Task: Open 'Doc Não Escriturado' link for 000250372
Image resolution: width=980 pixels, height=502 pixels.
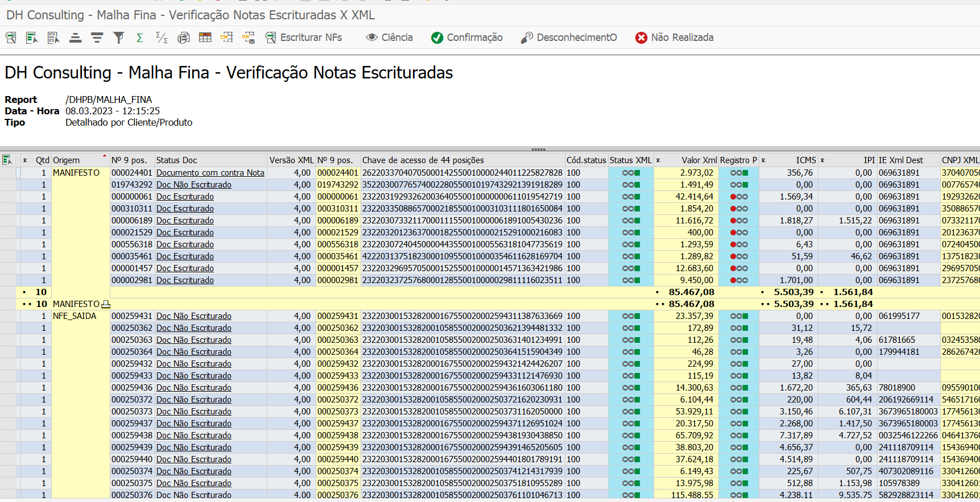Action: [x=194, y=400]
